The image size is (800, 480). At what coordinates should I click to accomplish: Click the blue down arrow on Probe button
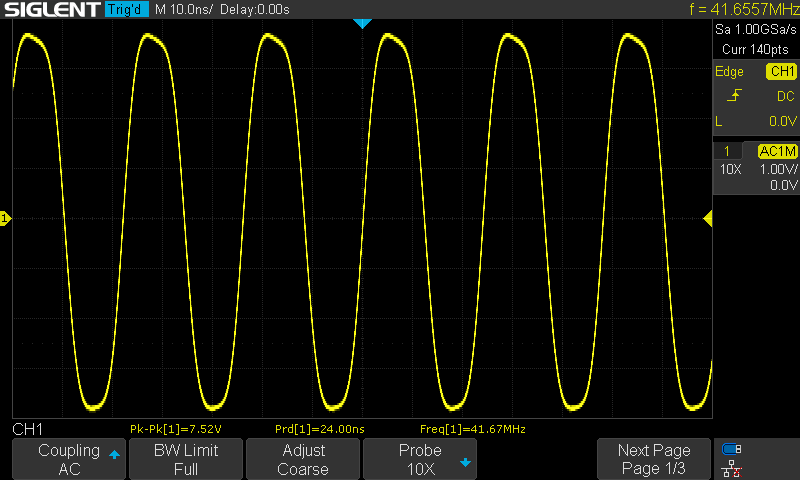click(465, 462)
